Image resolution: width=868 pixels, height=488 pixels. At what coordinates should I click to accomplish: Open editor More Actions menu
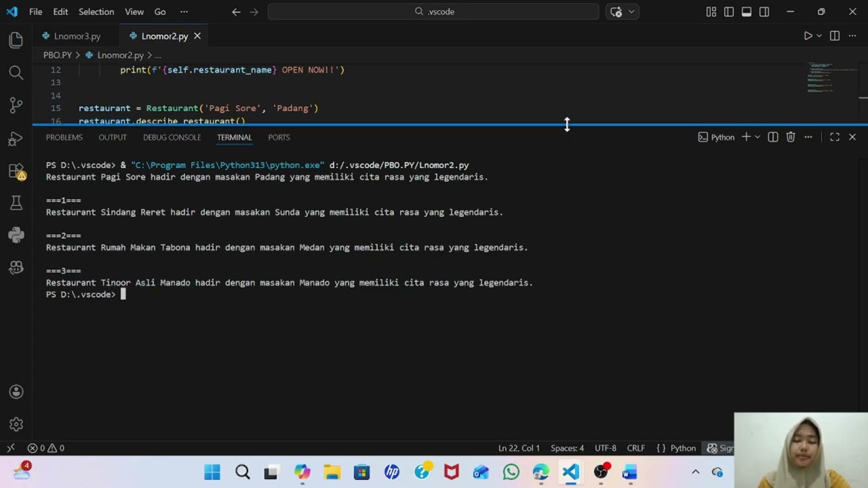coord(852,36)
